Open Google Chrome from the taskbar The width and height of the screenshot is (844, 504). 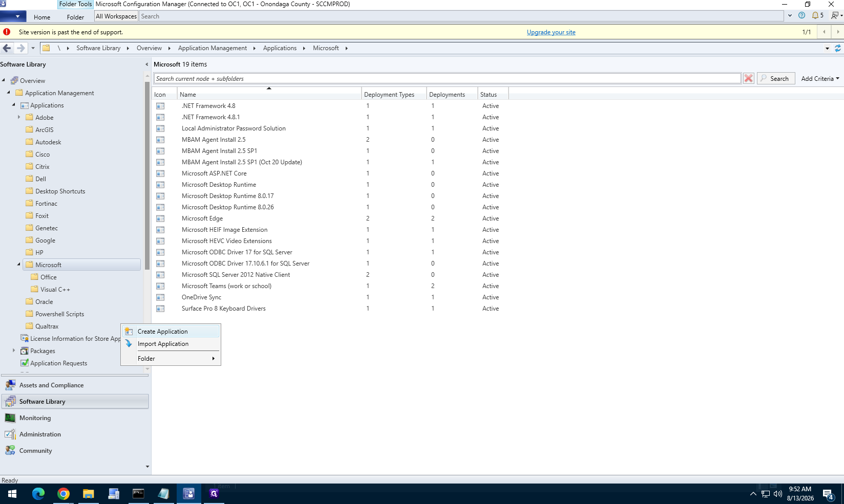click(64, 494)
